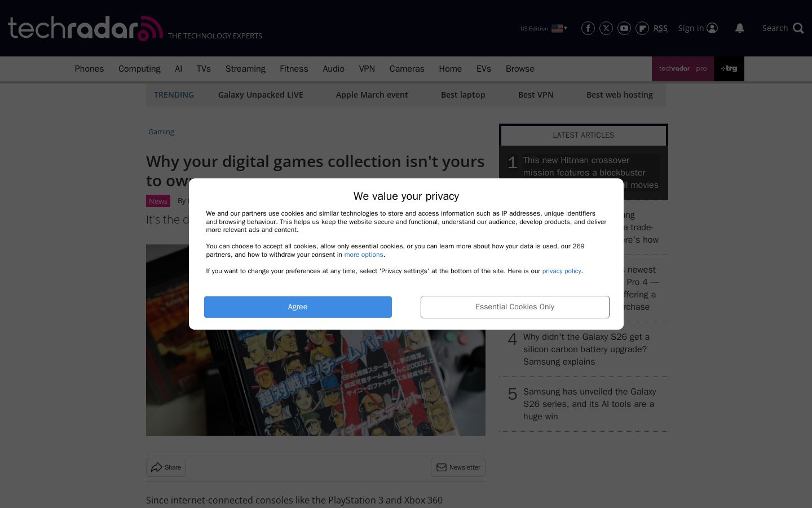Click the article headline about digital games
The image size is (812, 508).
click(x=315, y=170)
